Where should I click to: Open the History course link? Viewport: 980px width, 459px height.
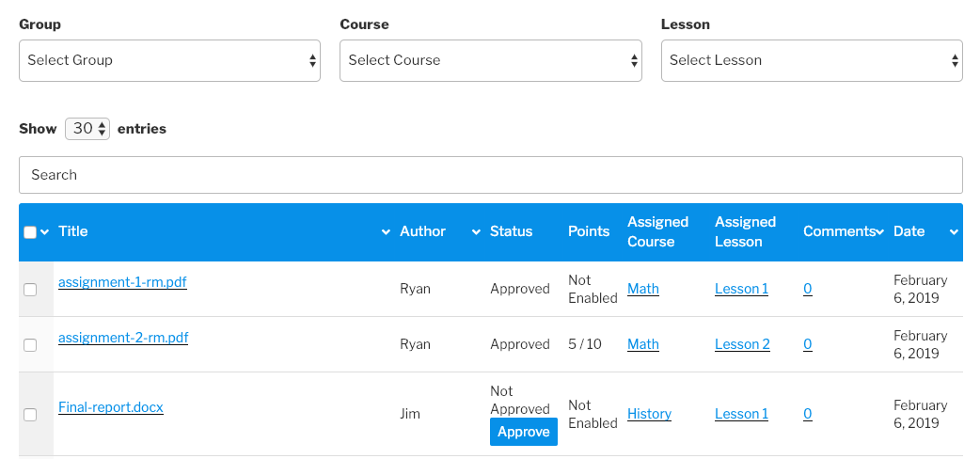click(x=649, y=414)
